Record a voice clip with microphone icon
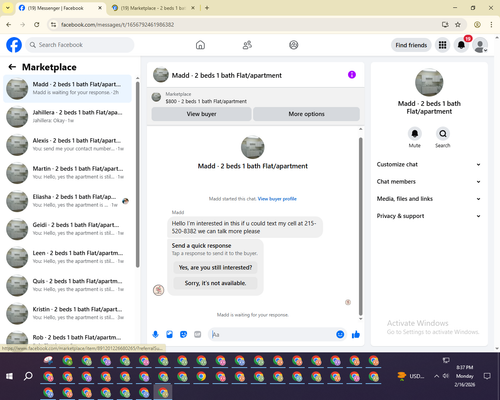This screenshot has width=500, height=400. coord(155,334)
